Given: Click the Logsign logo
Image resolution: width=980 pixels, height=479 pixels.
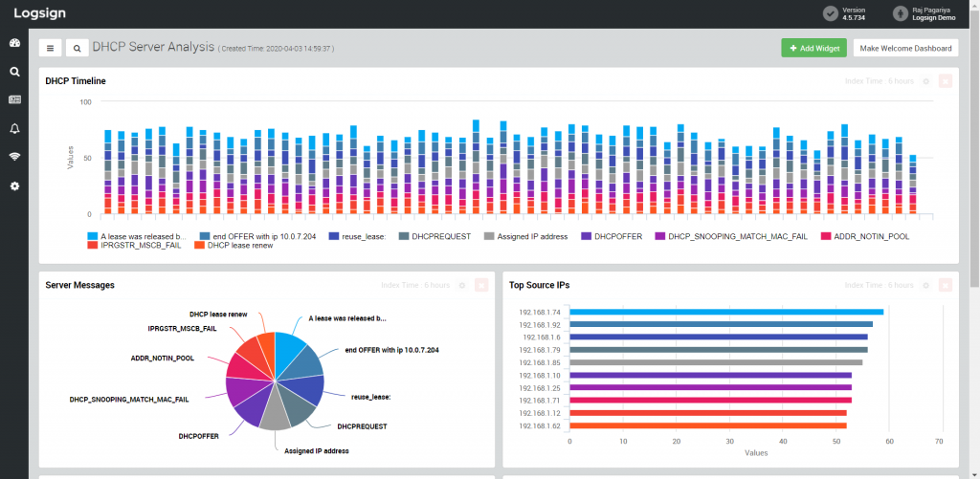Looking at the screenshot, I should tap(40, 13).
